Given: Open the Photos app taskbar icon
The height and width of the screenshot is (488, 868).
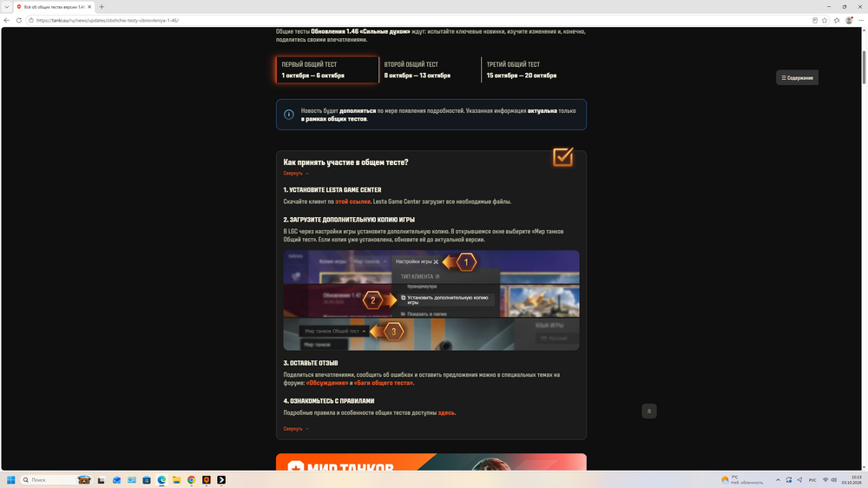Looking at the screenshot, I should click(132, 480).
